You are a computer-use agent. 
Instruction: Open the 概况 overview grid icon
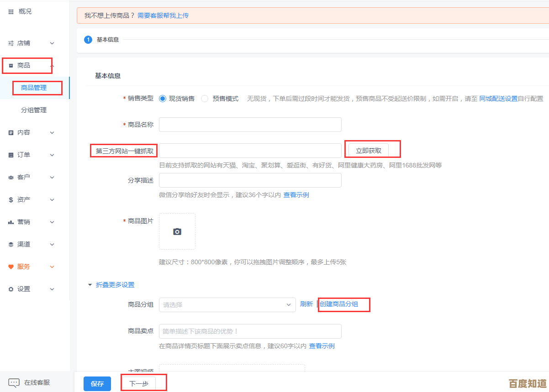[11, 11]
